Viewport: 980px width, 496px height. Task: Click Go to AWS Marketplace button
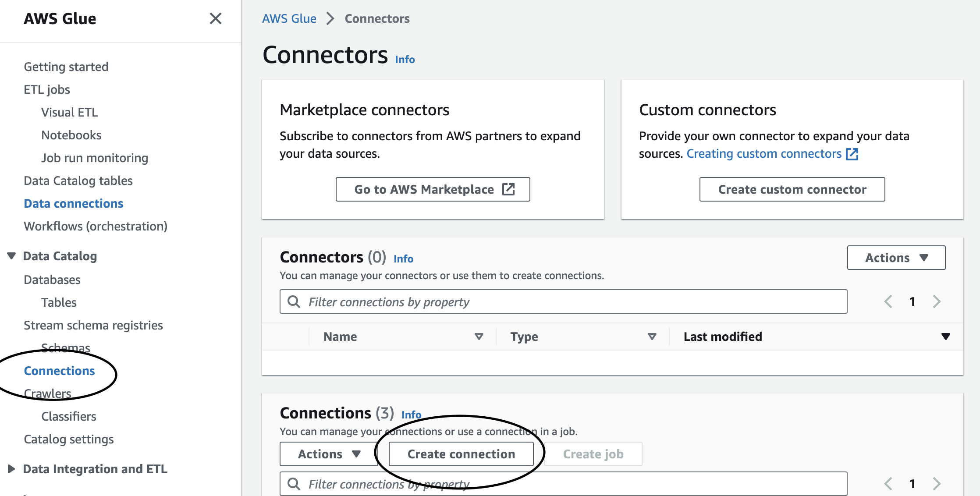[x=433, y=189]
